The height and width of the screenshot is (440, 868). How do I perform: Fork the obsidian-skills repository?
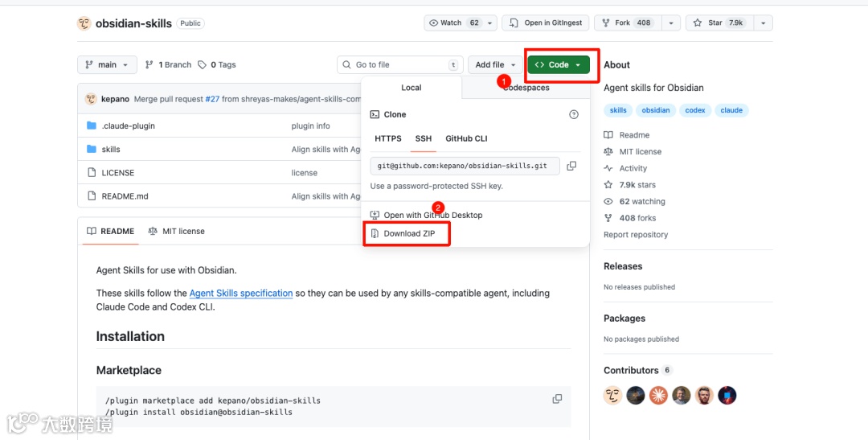click(628, 23)
